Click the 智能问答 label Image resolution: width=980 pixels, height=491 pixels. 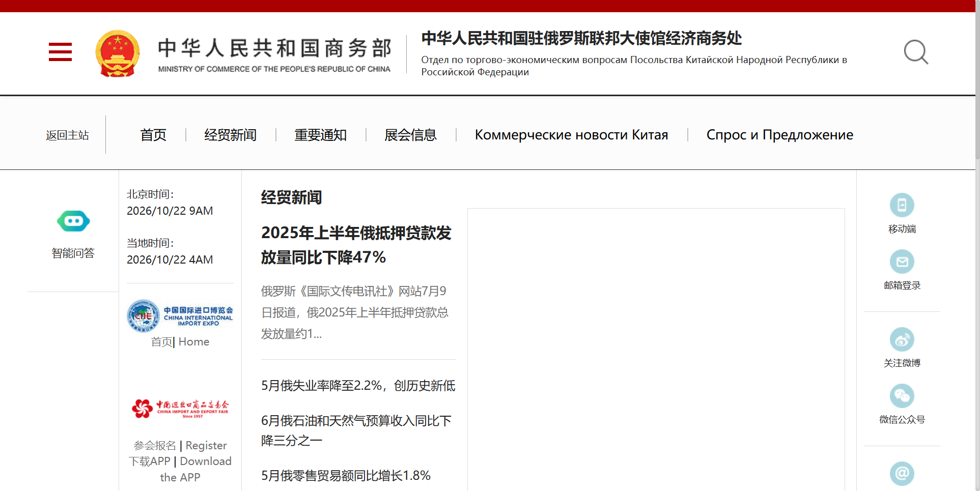[73, 253]
